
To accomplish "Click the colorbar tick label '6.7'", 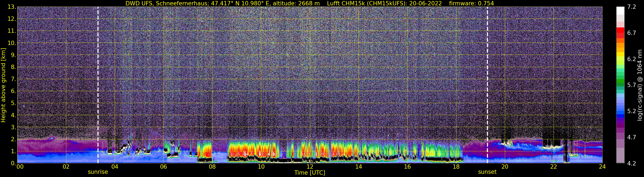I will tap(632, 33).
